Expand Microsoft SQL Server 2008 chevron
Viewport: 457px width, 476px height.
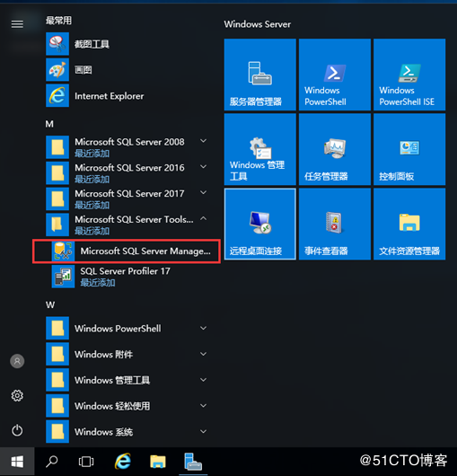(x=203, y=141)
